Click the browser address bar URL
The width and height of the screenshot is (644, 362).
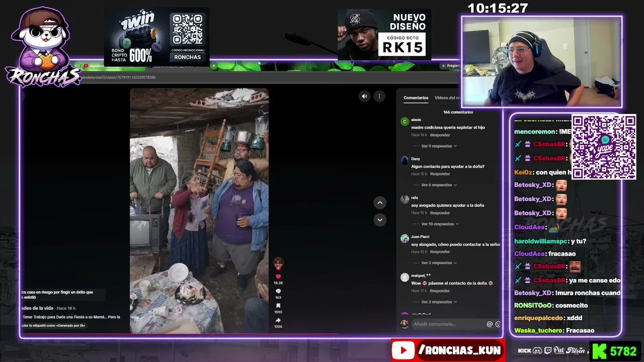[119, 77]
